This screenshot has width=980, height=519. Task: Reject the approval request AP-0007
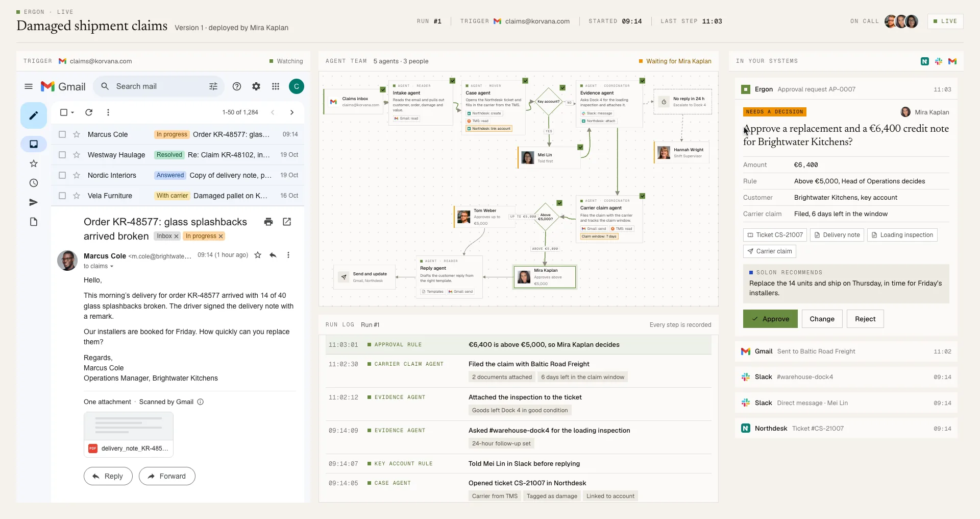tap(865, 319)
